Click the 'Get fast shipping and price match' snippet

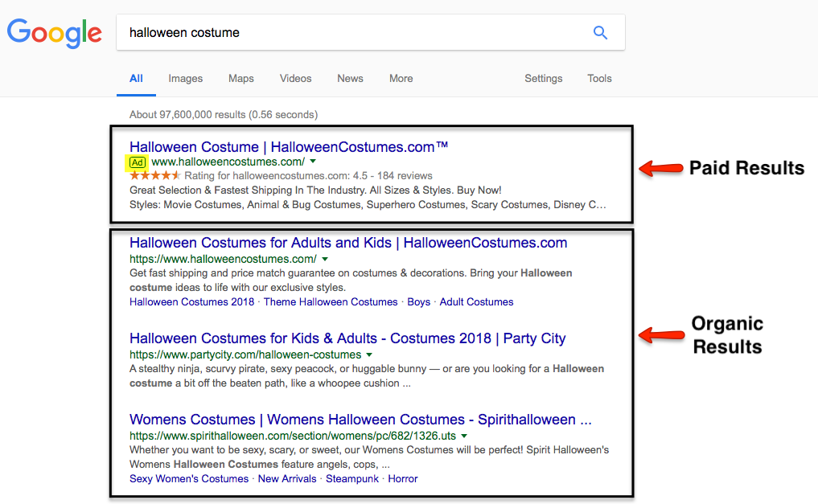[x=351, y=281]
